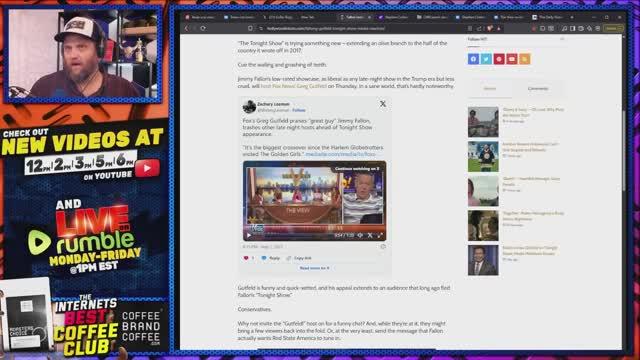
Task: Open the sidebar thumbnail with podium on lawn
Action: pos(483,156)
